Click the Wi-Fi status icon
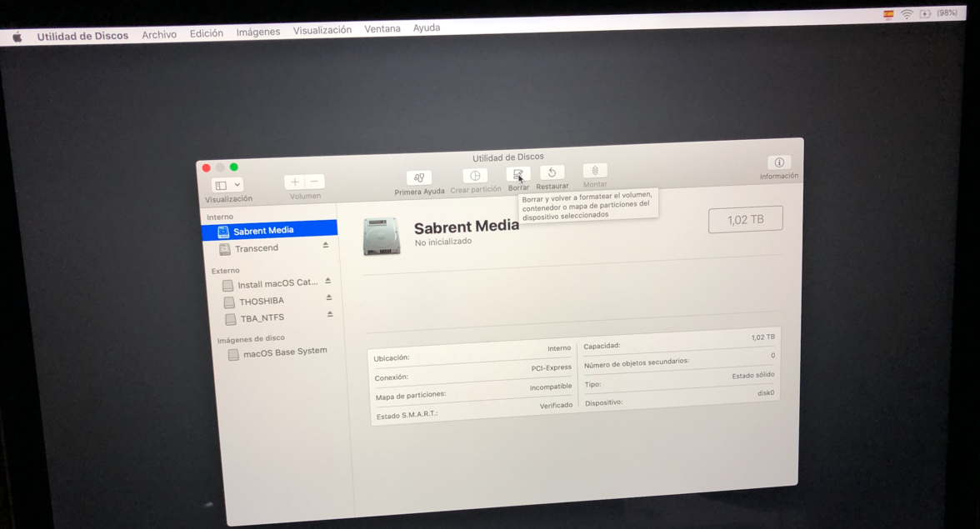The image size is (980, 529). [907, 13]
